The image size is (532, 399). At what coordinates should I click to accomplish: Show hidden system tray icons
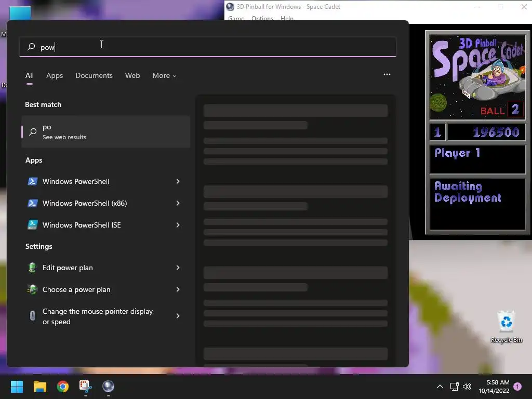tap(440, 387)
